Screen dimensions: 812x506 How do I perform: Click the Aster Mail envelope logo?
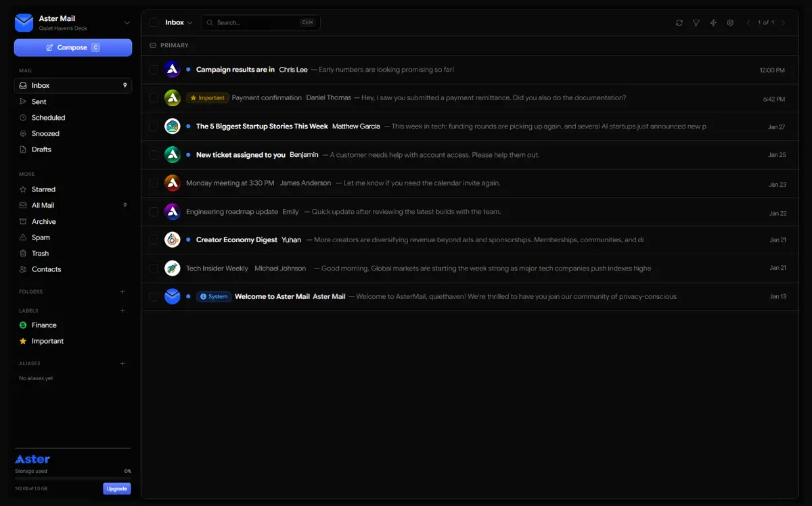click(x=24, y=23)
